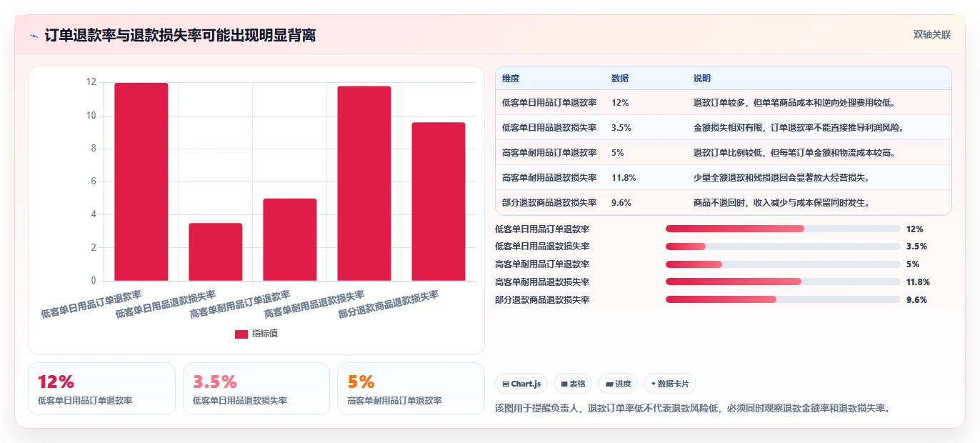Open the 3.5% 低客单日用品退款损失率 card
The width and height of the screenshot is (980, 443).
tap(256, 389)
